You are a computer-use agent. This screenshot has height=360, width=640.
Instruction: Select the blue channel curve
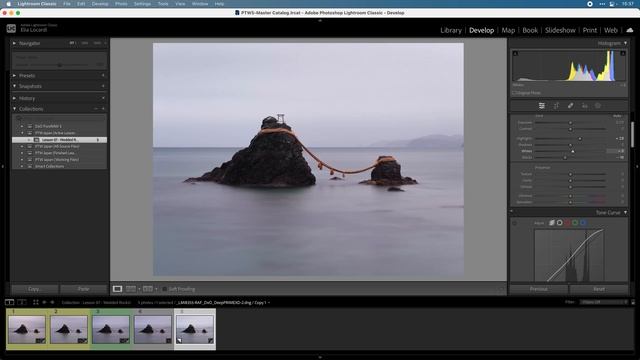(x=583, y=223)
